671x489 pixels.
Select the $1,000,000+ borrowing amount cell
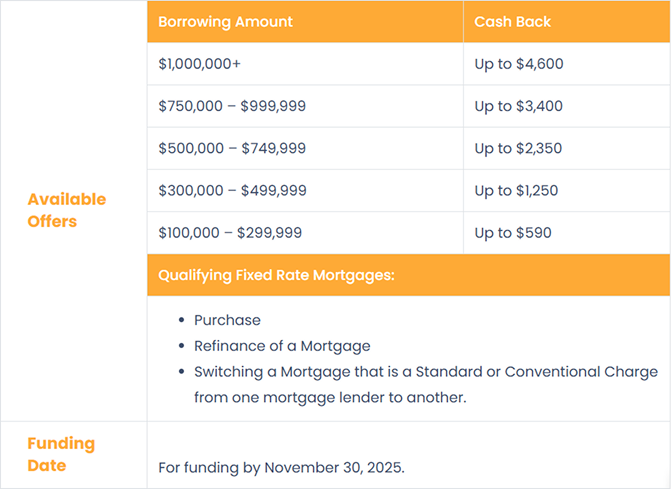(x=200, y=64)
